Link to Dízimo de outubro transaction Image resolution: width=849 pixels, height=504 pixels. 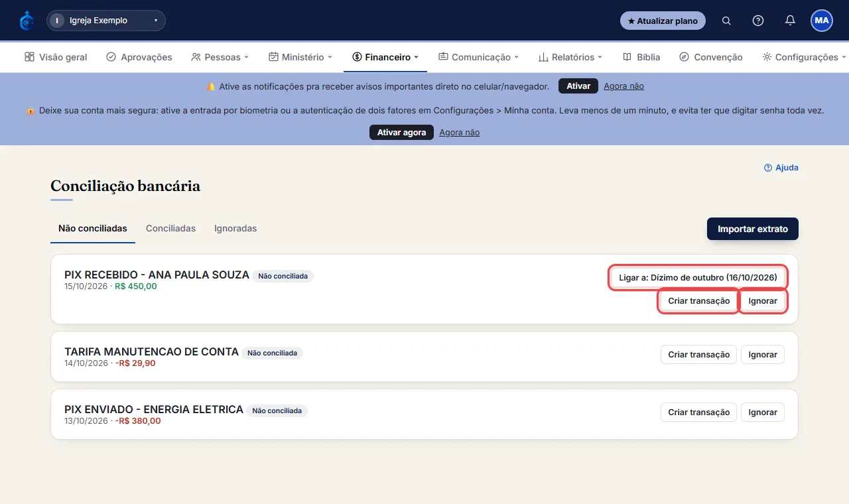click(x=698, y=277)
